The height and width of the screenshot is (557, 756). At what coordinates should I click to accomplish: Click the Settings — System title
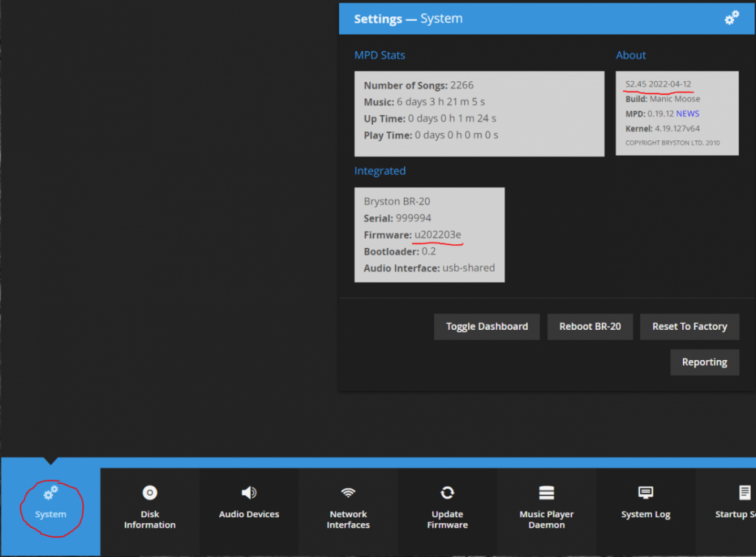(x=408, y=18)
